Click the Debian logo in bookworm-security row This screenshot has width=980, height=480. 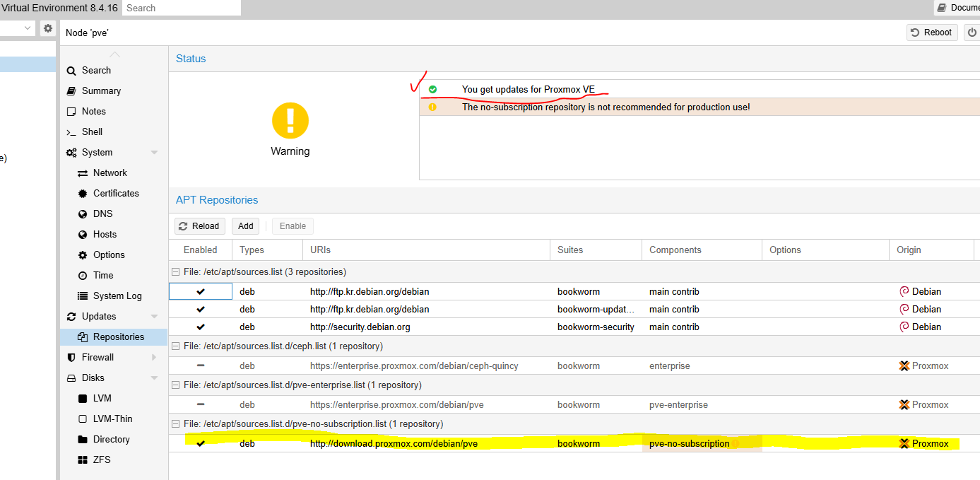[x=904, y=327]
